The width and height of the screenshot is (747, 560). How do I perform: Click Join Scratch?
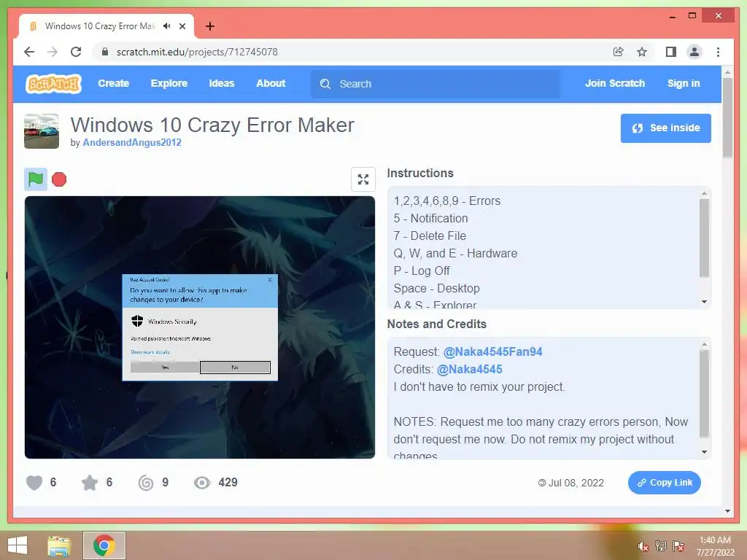614,83
